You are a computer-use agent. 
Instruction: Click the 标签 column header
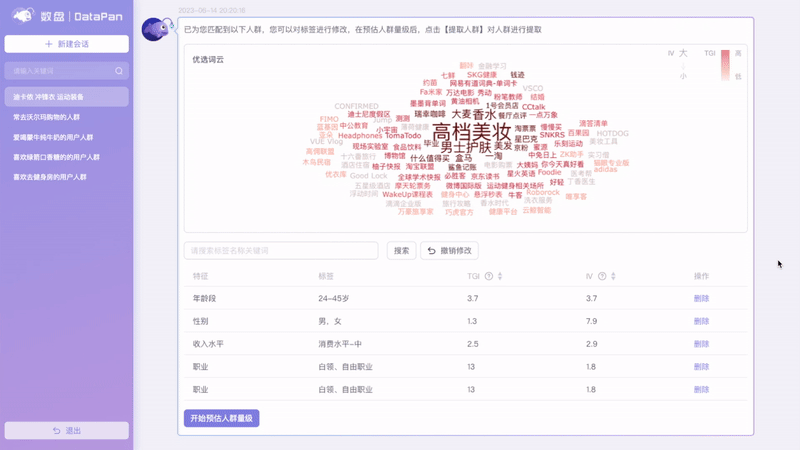click(326, 276)
